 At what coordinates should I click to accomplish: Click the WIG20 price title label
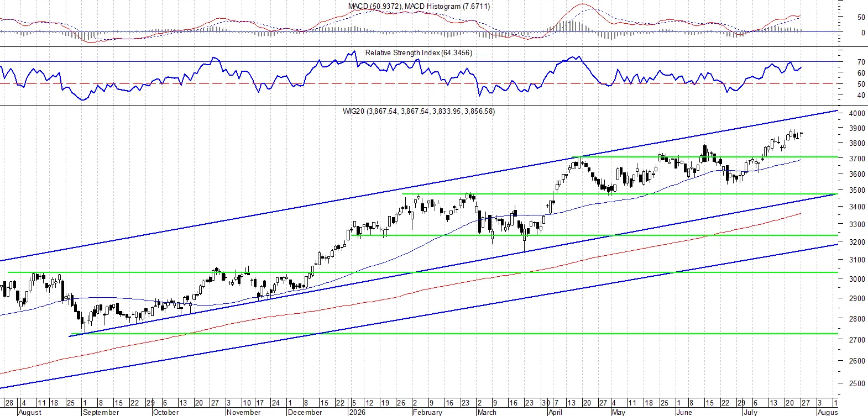coord(419,111)
